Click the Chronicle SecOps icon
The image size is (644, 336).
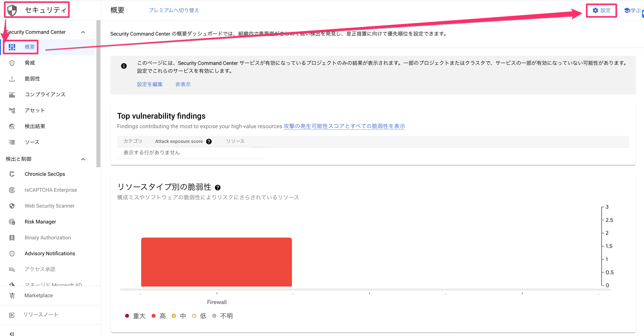coord(12,174)
